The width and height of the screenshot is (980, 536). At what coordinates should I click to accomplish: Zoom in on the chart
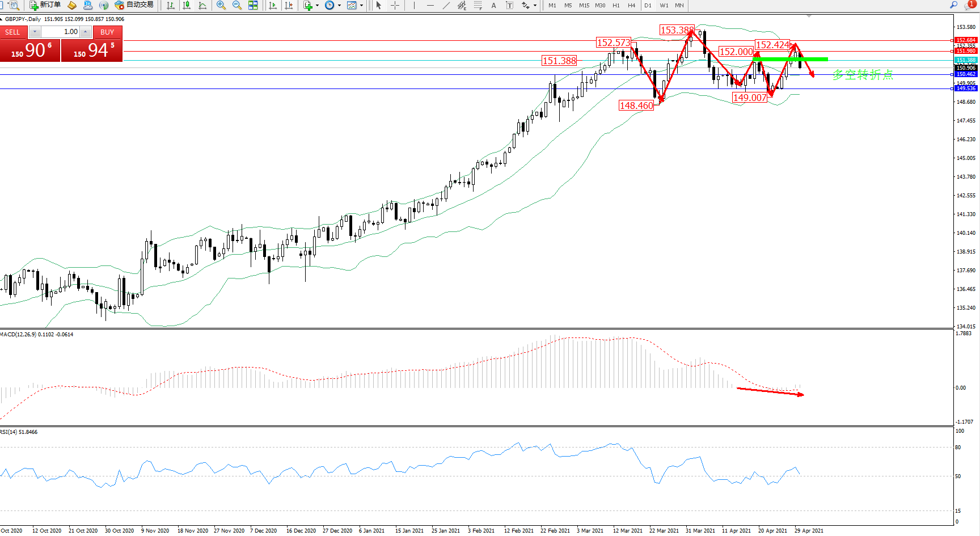pyautogui.click(x=221, y=5)
